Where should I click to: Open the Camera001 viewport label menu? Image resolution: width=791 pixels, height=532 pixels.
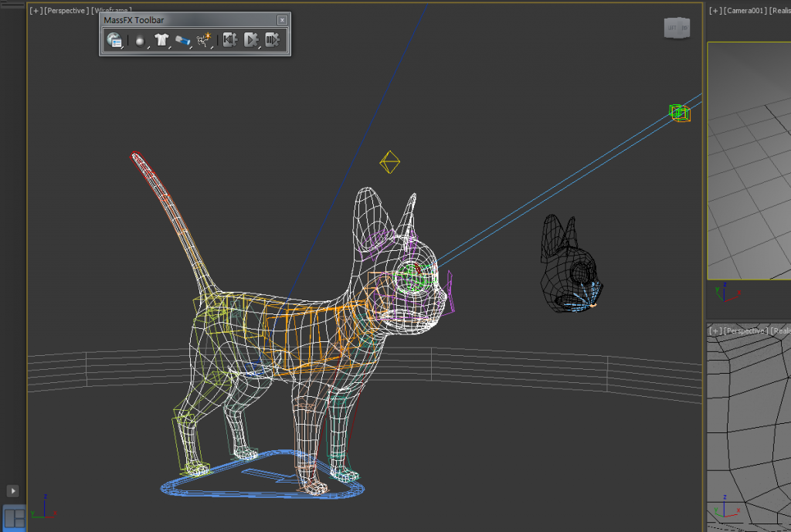point(745,11)
